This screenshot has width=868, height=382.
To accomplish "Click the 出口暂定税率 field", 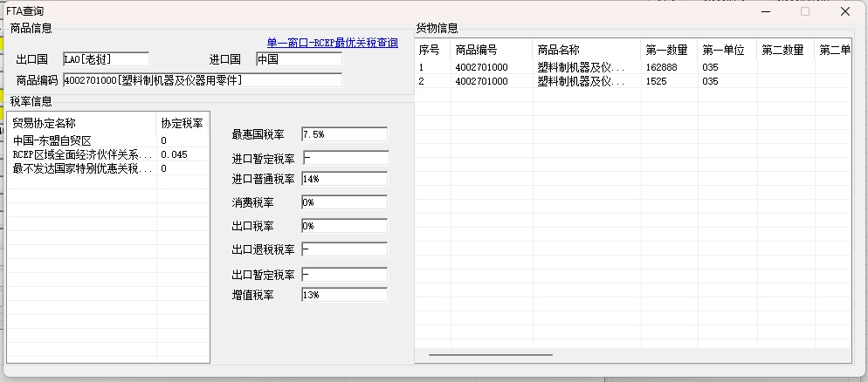I will coord(344,274).
